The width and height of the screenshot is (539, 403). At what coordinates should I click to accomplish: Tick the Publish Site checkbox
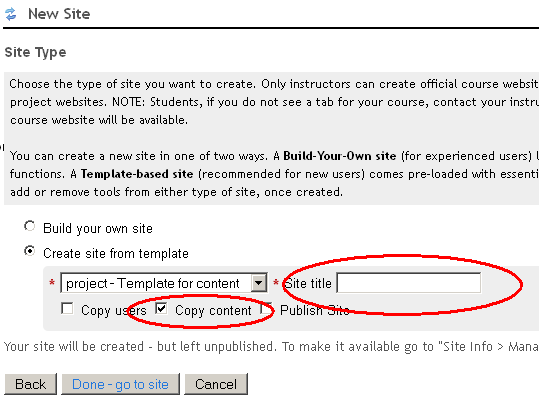tap(266, 308)
